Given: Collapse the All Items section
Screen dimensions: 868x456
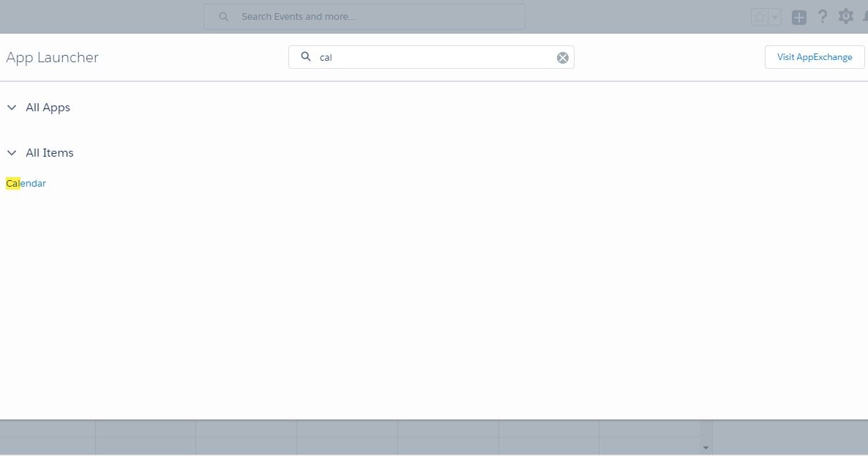Looking at the screenshot, I should 12,152.
